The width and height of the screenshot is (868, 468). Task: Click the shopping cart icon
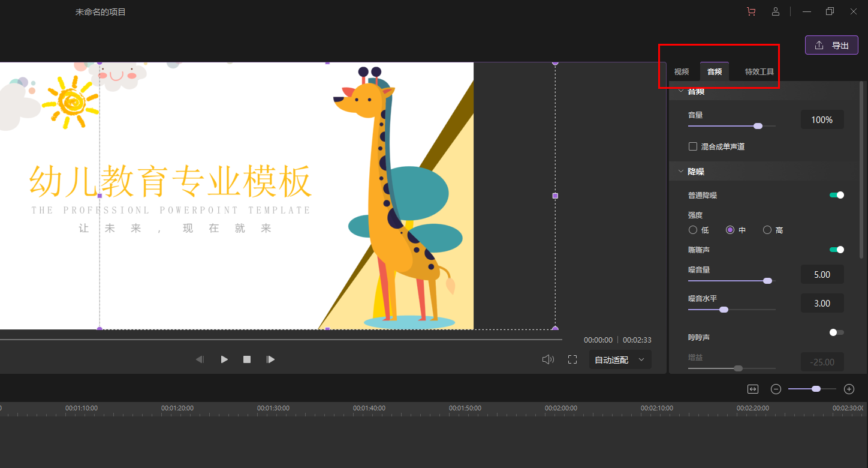[x=751, y=11]
